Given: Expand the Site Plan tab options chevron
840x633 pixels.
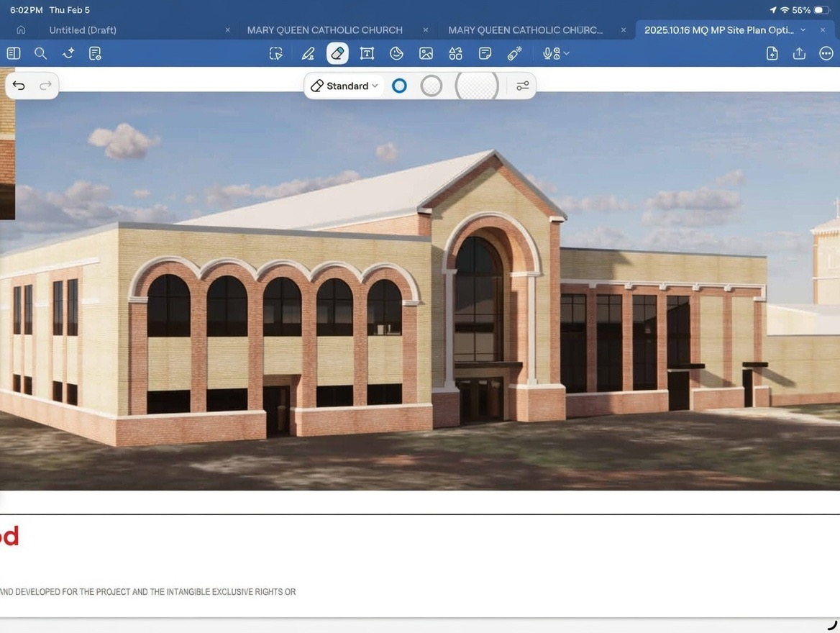Looking at the screenshot, I should tap(803, 30).
